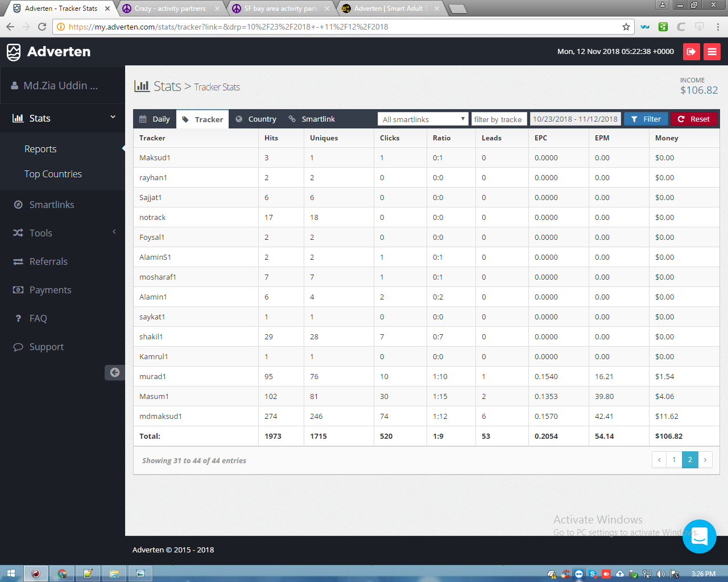Open the Support sidebar item
The image size is (728, 582).
point(47,347)
